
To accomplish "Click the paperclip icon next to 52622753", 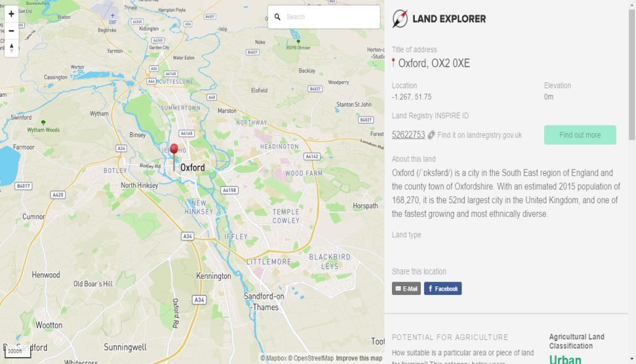I will click(x=432, y=135).
